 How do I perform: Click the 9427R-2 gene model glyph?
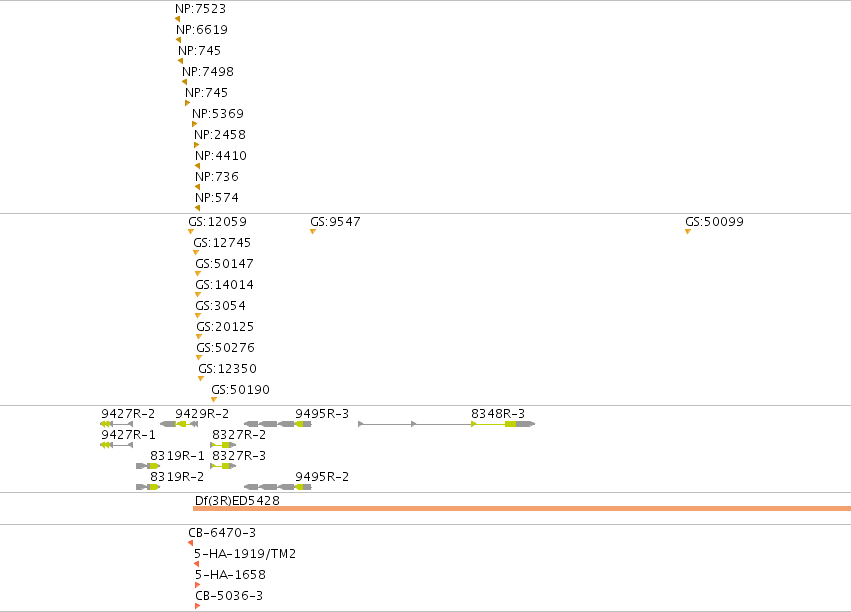pos(117,424)
